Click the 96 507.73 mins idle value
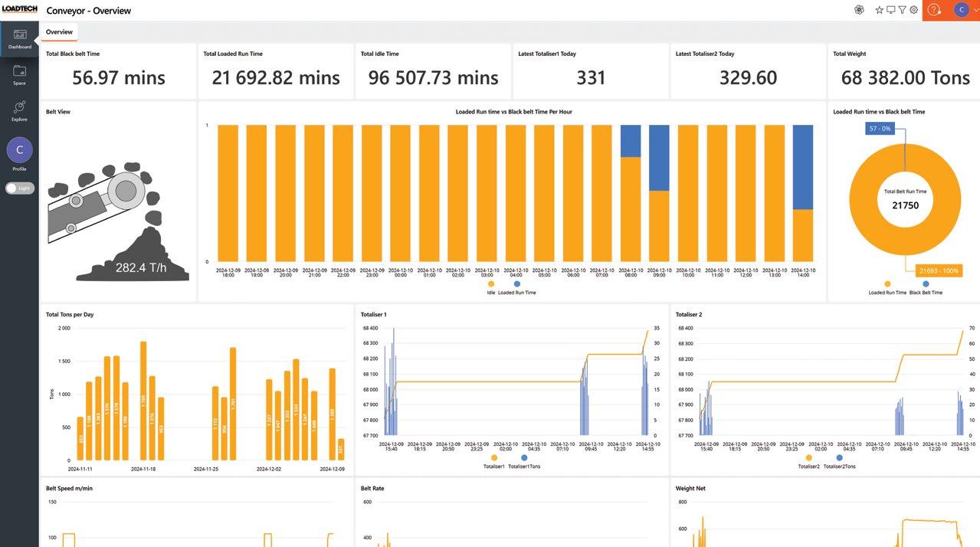 433,77
